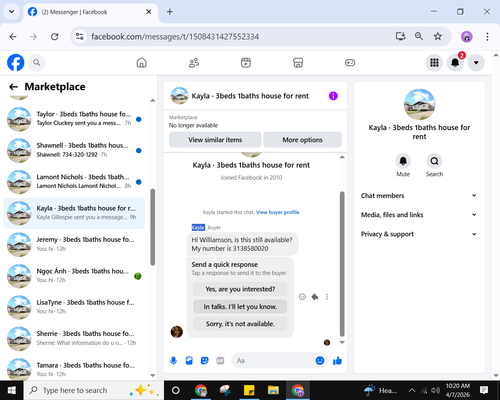Expand Media, files and links section
This screenshot has width=500, height=400.
pos(419,215)
